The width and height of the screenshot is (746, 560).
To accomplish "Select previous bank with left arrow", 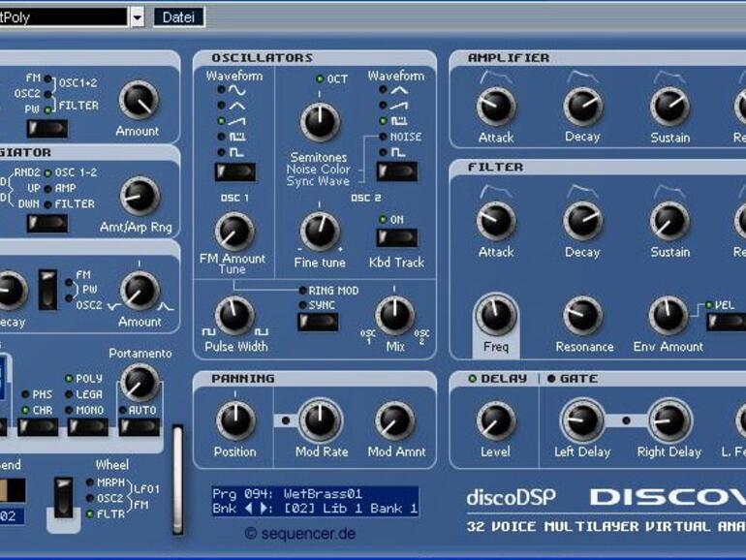I will (x=248, y=509).
